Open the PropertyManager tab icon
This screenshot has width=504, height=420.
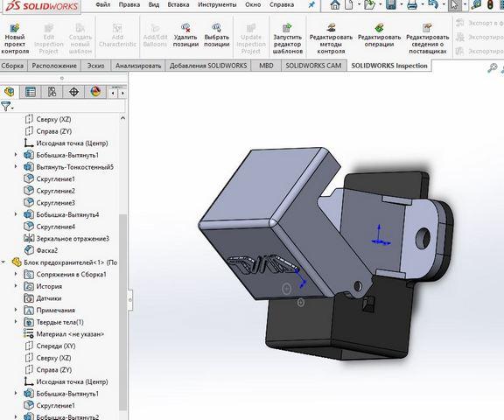click(31, 92)
